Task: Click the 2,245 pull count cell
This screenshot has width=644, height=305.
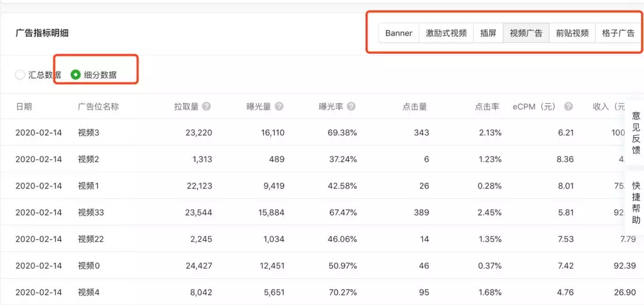Action: (x=202, y=239)
